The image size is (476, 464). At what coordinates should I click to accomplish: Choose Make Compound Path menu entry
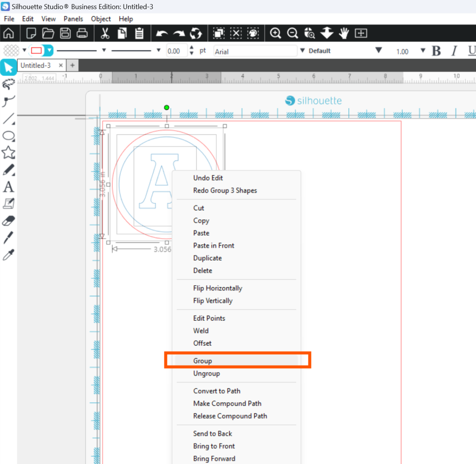pyautogui.click(x=236, y=403)
